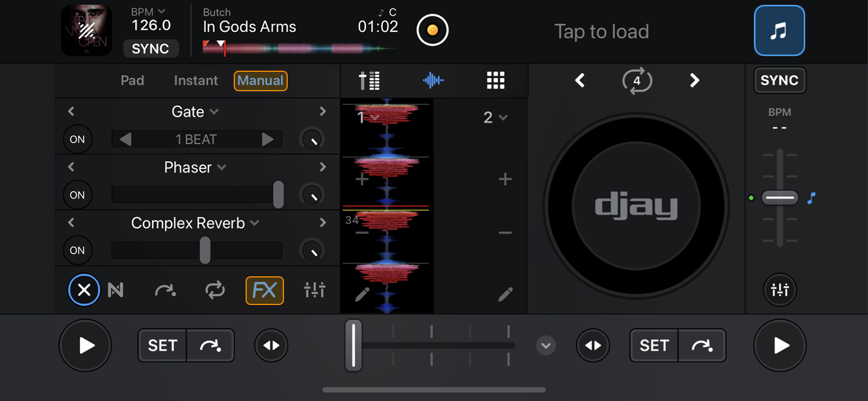
Task: Zoom out deck 1 waveform with minus
Action: click(x=362, y=233)
